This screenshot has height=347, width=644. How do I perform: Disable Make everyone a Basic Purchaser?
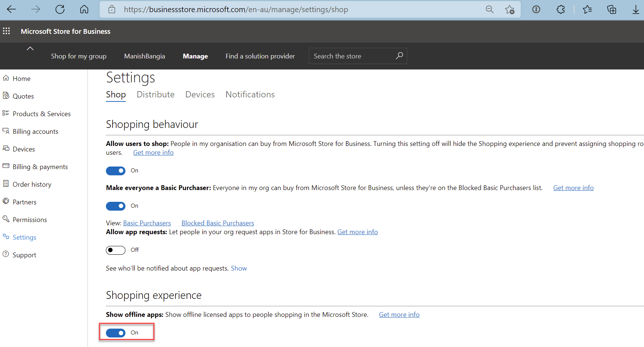pos(115,206)
